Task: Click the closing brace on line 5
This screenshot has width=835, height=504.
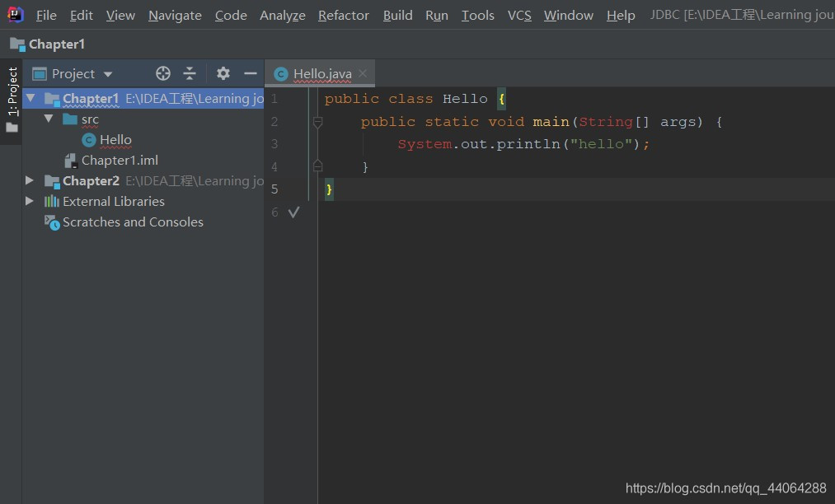Action: [329, 189]
